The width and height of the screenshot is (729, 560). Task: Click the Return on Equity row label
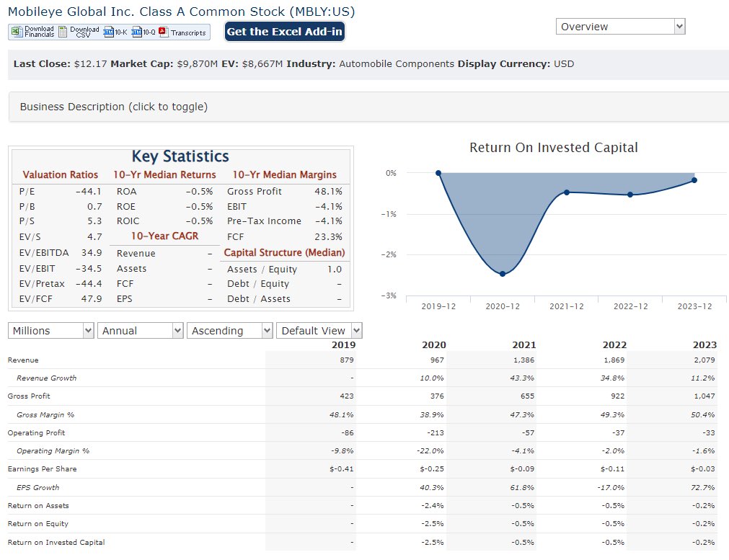(x=37, y=524)
